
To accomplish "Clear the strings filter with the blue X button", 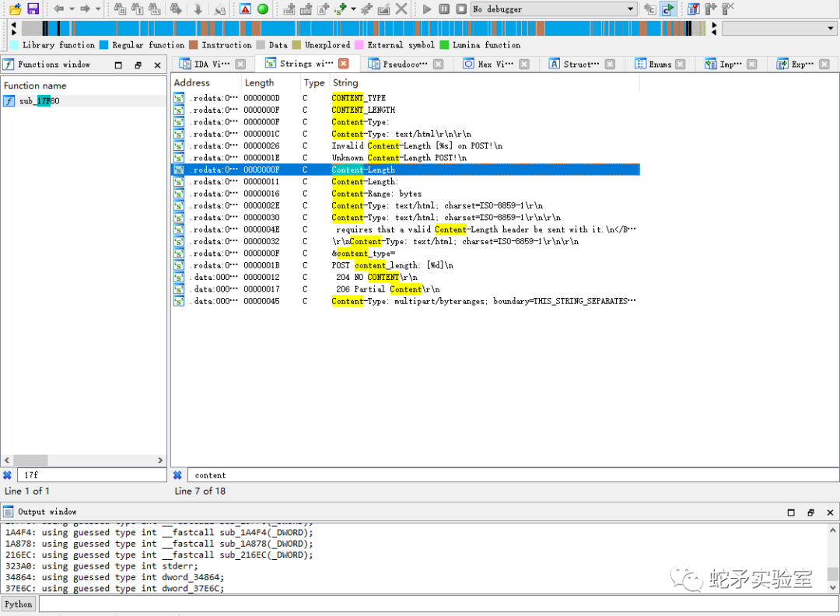I will [x=177, y=474].
